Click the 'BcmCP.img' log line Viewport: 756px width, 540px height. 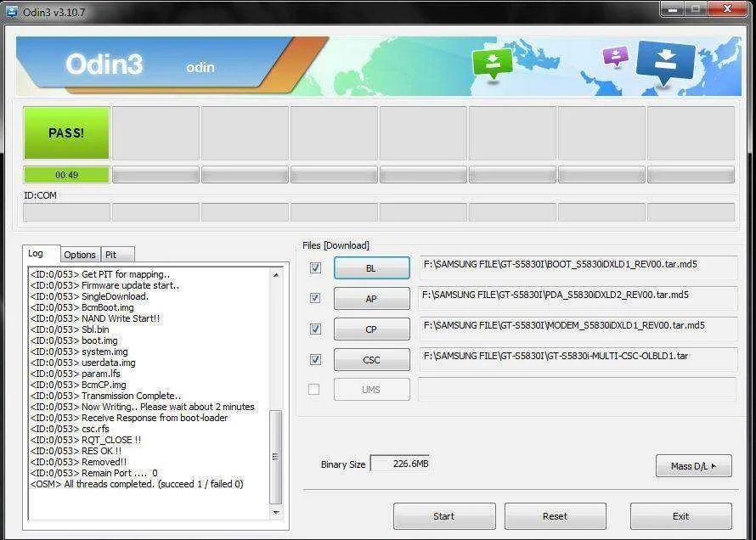tap(78, 385)
